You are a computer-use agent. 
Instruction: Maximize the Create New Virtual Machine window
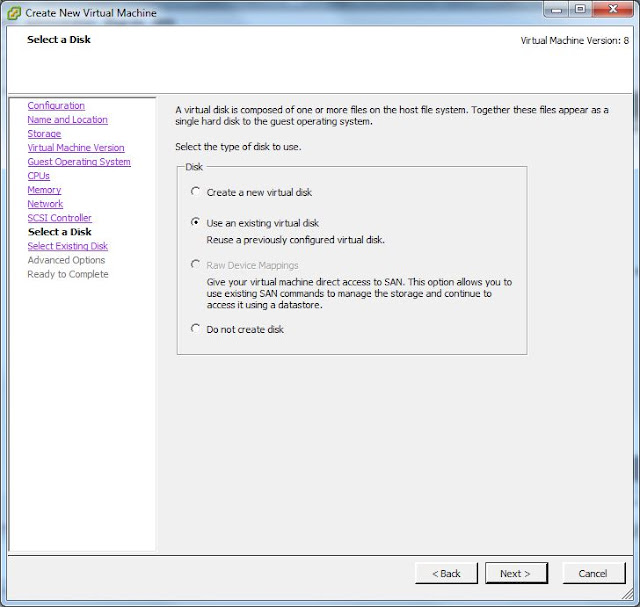(580, 9)
